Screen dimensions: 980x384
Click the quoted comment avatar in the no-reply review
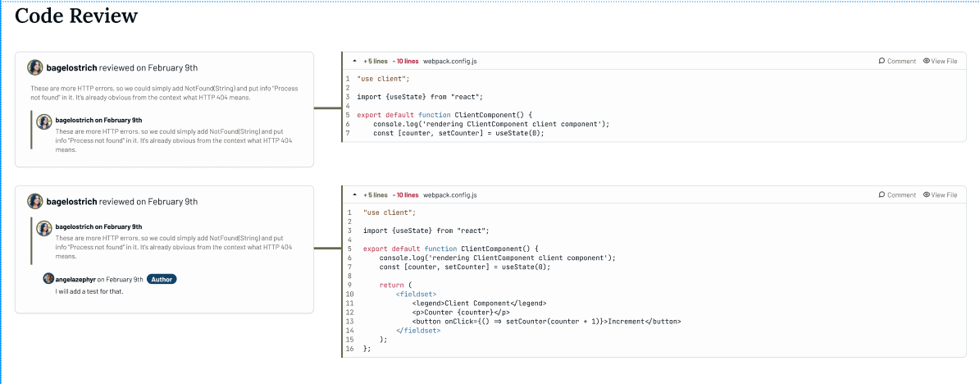(x=43, y=122)
